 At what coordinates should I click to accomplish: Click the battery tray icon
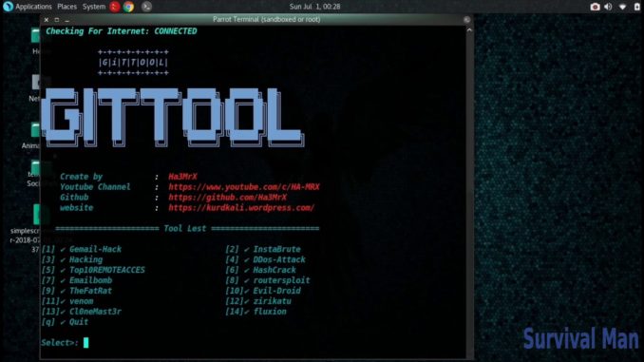click(x=637, y=7)
